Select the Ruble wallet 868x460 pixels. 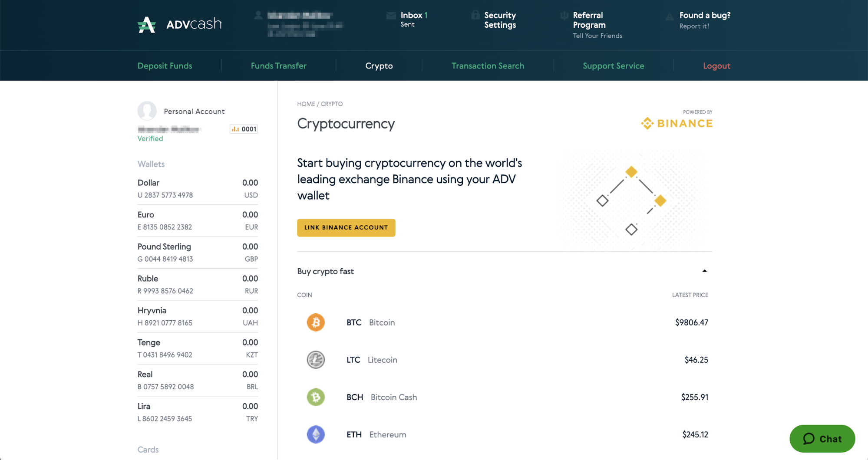click(x=198, y=284)
